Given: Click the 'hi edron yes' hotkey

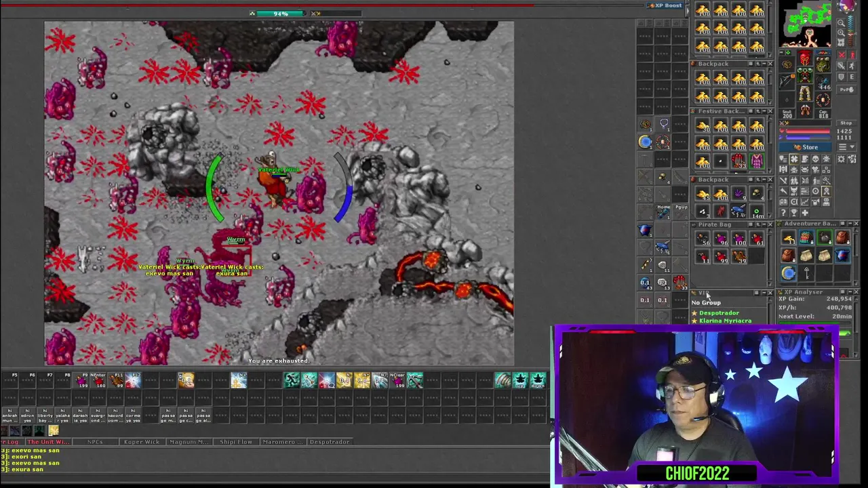Looking at the screenshot, I should point(27,415).
